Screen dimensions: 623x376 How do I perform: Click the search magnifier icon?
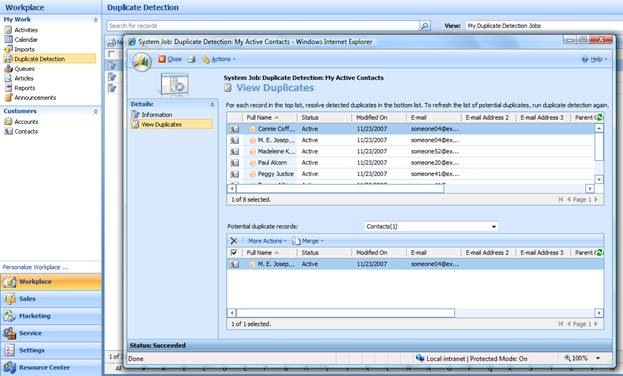click(425, 26)
